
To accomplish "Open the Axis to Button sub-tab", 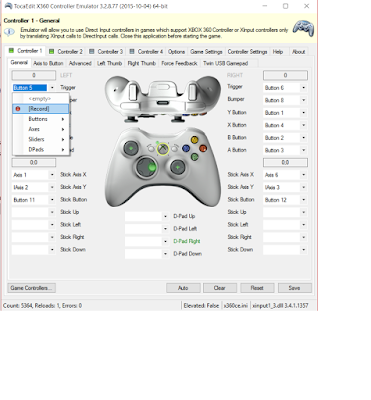I will 48,63.
